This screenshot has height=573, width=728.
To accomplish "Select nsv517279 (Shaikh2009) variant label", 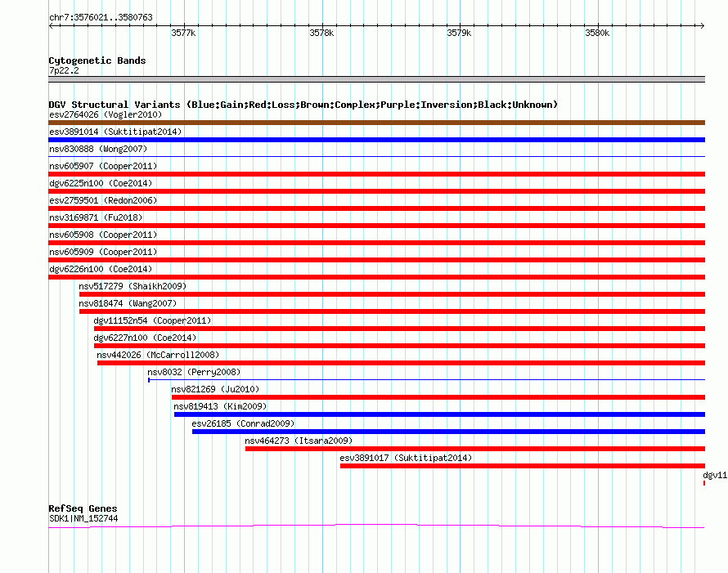I will click(133, 286).
